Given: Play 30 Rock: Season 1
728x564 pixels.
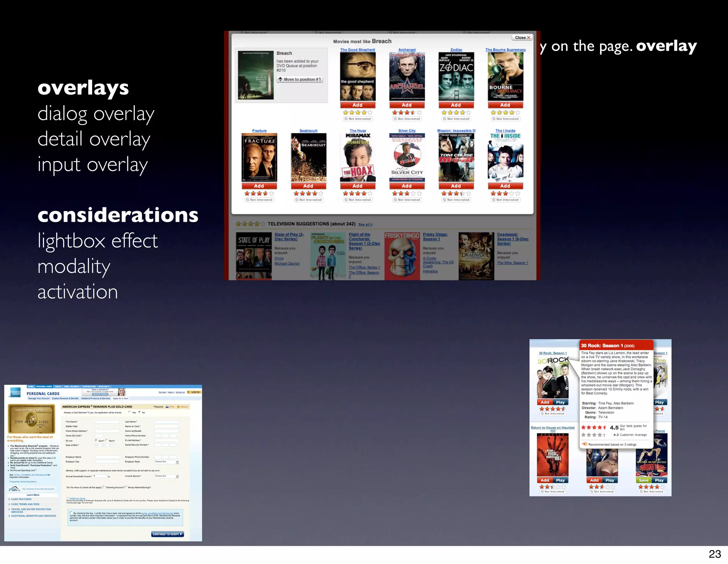Looking at the screenshot, I should click(560, 402).
